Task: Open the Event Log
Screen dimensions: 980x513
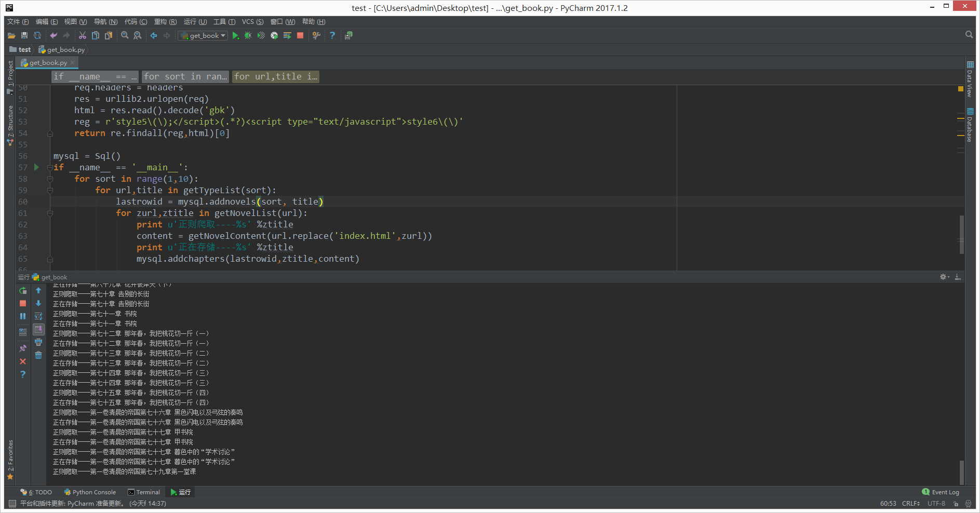Action: (941, 492)
